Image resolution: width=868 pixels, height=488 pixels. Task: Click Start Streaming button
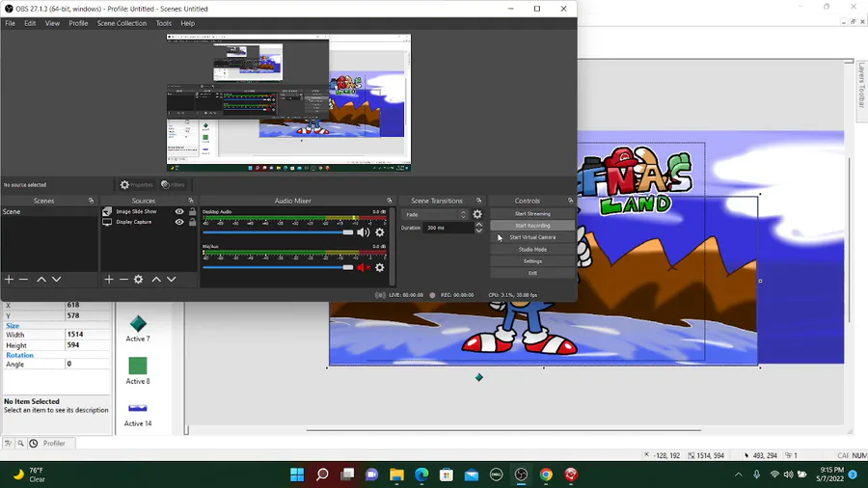click(x=532, y=213)
